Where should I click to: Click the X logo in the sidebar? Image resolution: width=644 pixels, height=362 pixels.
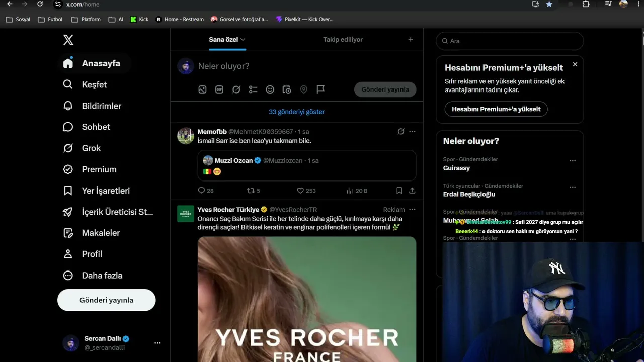68,40
